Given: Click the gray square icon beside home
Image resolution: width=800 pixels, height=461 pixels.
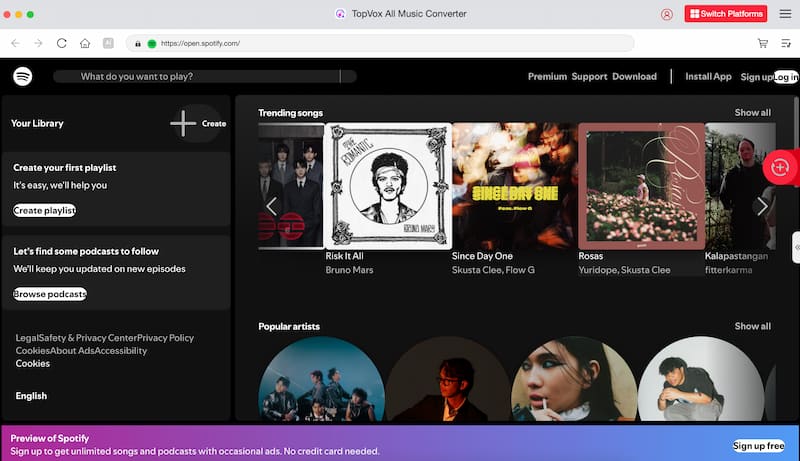Looking at the screenshot, I should point(108,43).
